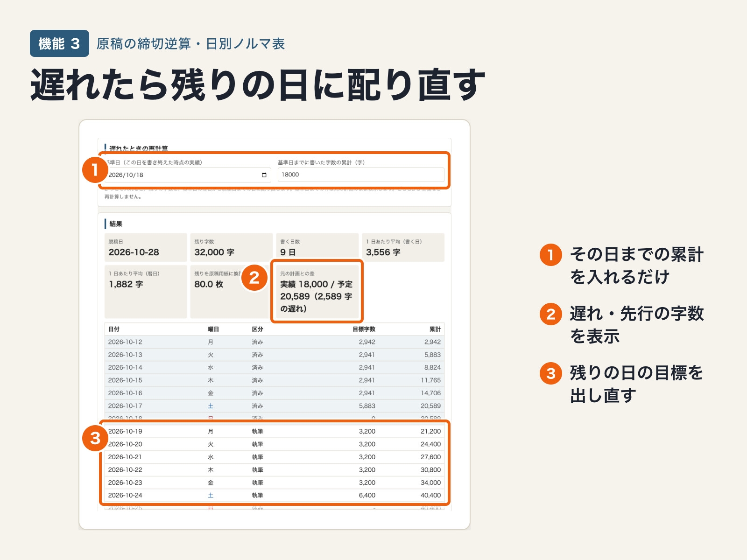
Task: Click cumulative value 21,200
Action: [x=431, y=431]
